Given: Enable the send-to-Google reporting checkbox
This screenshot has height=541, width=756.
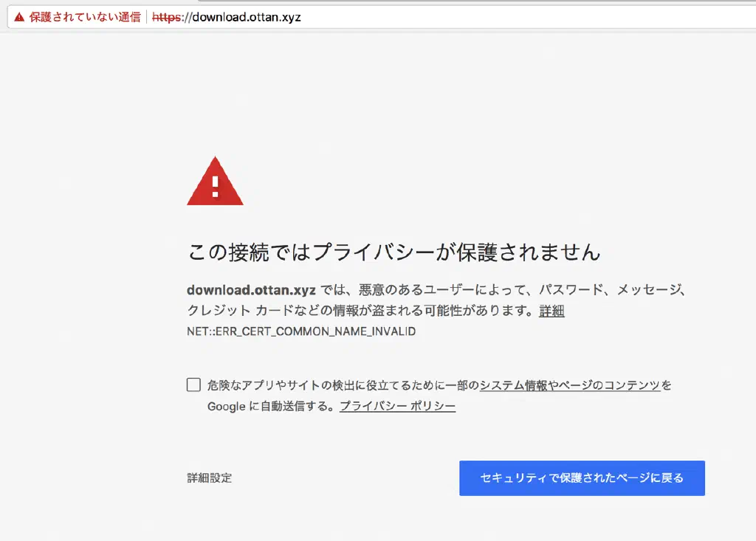Looking at the screenshot, I should 193,385.
